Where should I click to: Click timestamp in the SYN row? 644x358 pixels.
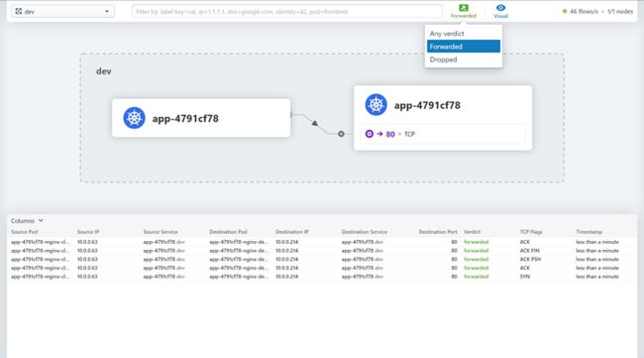coord(596,277)
